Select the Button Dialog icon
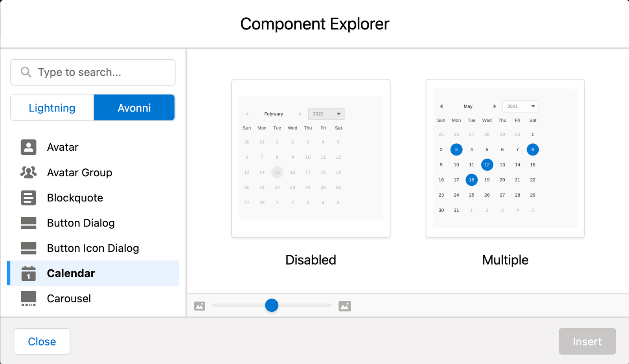Screen dimensions: 629x364 pyautogui.click(x=28, y=223)
